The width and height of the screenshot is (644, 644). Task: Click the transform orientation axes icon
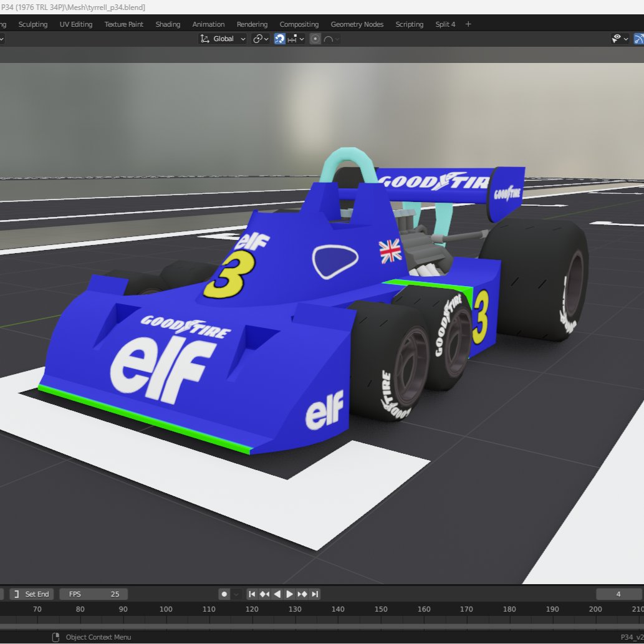204,39
